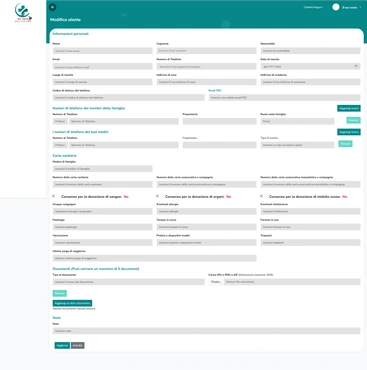Focus the Medico di famiglia field
The width and height of the screenshot is (367, 370).
click(102, 169)
